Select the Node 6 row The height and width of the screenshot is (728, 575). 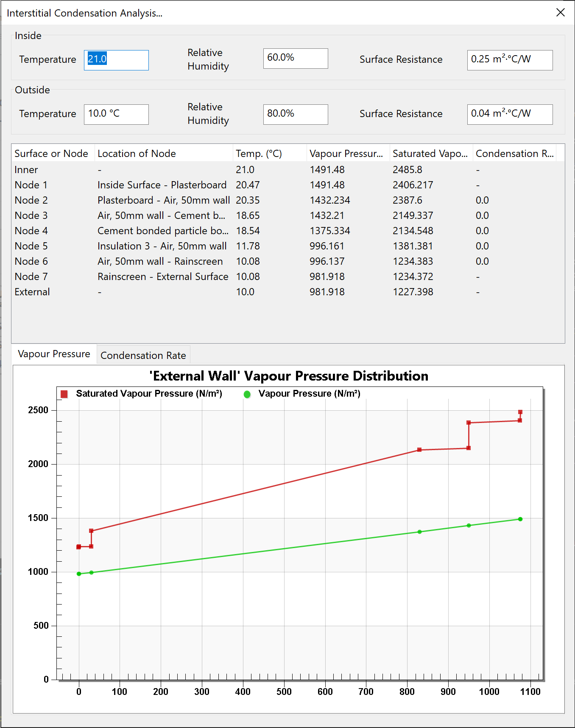288,261
